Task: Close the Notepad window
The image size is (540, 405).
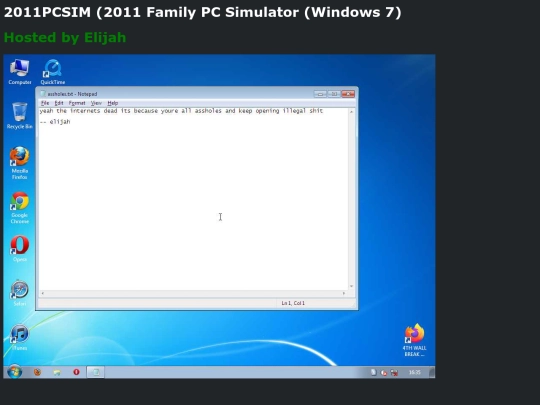Action: [348, 94]
